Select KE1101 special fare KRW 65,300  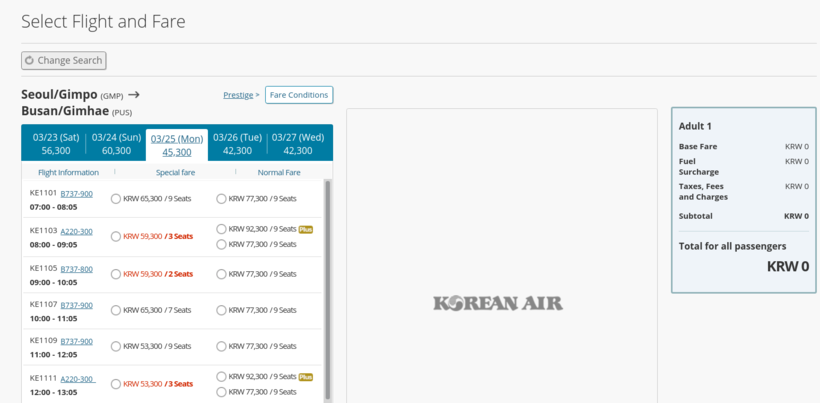pos(116,199)
